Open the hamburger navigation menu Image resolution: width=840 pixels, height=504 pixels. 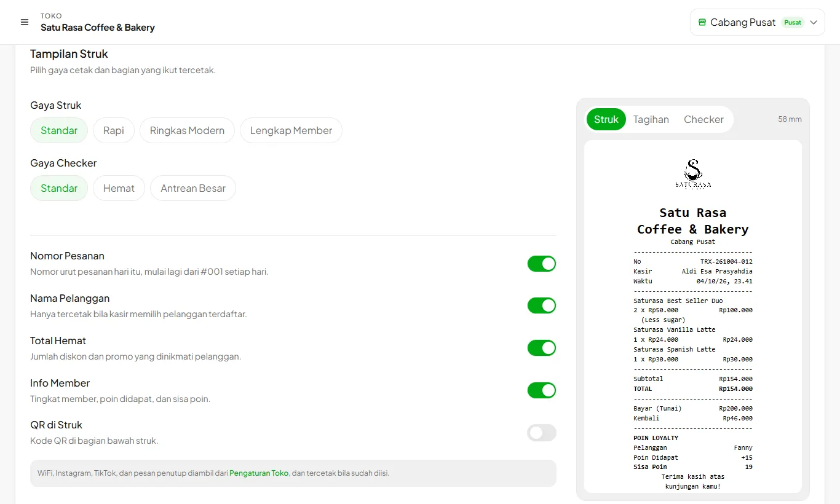click(25, 22)
